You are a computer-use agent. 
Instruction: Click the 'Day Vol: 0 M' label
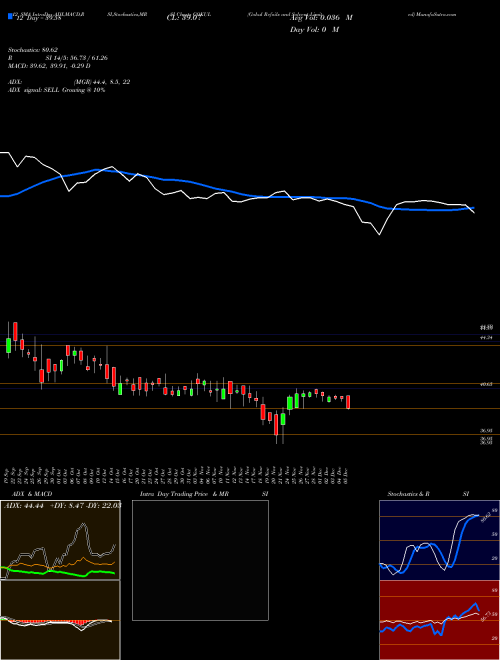point(314,30)
